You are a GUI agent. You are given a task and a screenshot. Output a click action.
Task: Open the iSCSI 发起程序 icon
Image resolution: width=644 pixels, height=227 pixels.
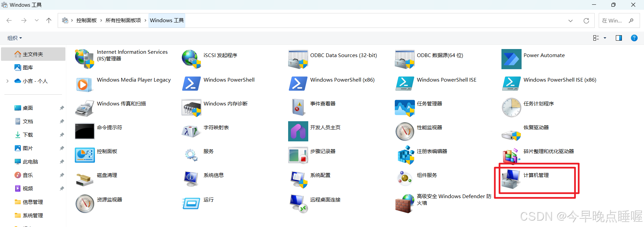[x=191, y=59]
